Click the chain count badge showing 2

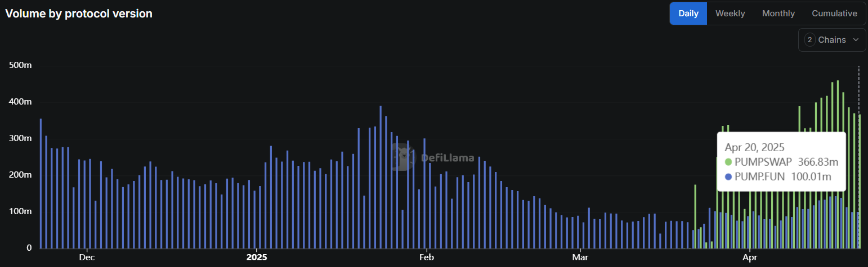tap(810, 39)
